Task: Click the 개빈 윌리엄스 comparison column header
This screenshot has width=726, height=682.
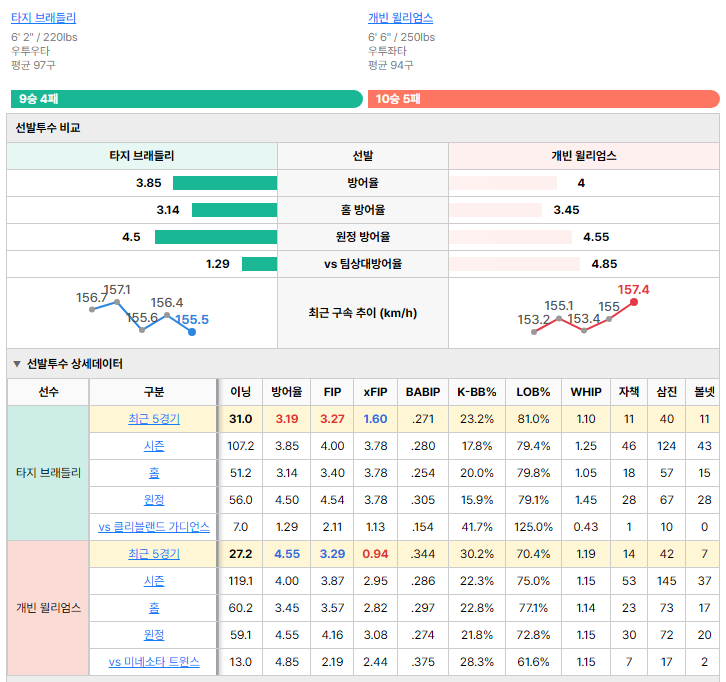Action: tap(584, 156)
